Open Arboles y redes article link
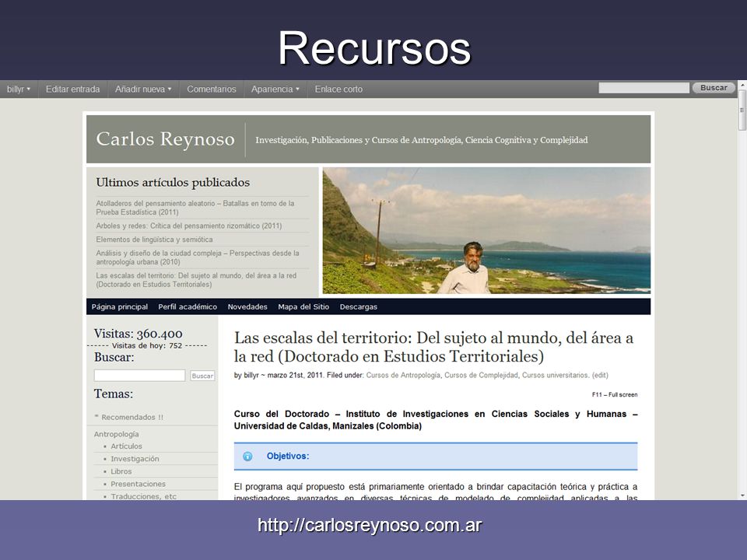Viewport: 747px width, 560px height. click(x=188, y=226)
